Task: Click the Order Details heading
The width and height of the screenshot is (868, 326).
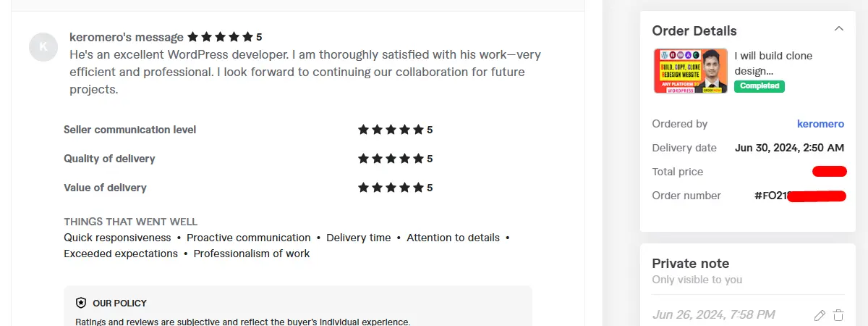Action: (x=694, y=31)
